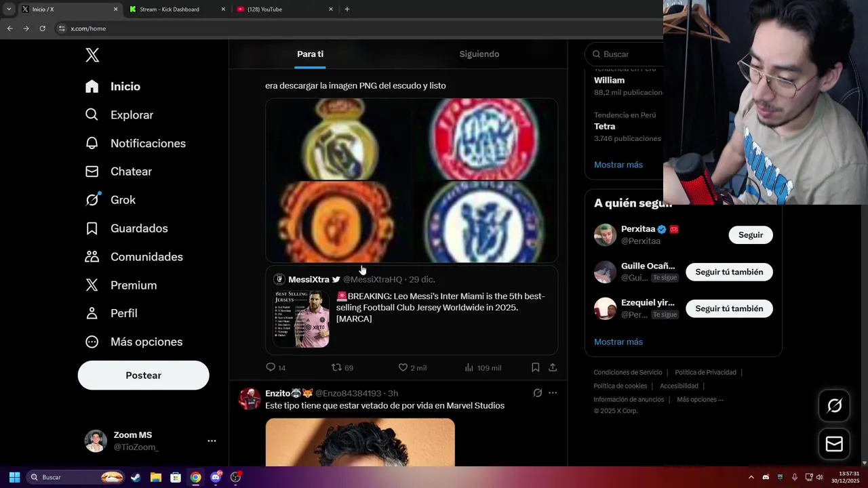Screen dimensions: 868x488
Task: Open the Tetra trending topic
Action: pos(604,126)
